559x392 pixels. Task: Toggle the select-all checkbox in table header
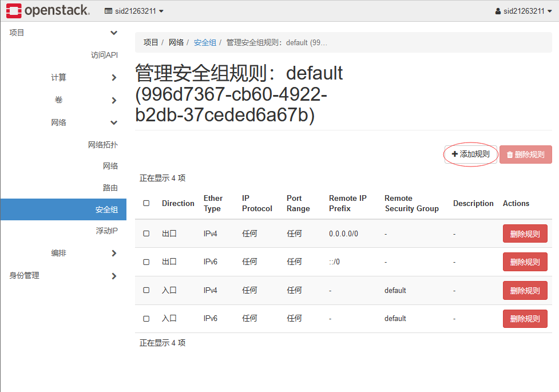point(146,203)
